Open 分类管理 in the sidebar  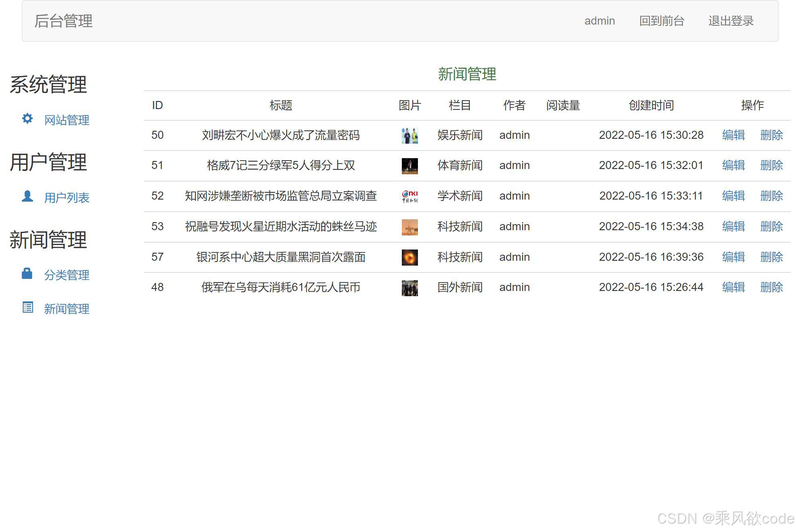pos(66,275)
